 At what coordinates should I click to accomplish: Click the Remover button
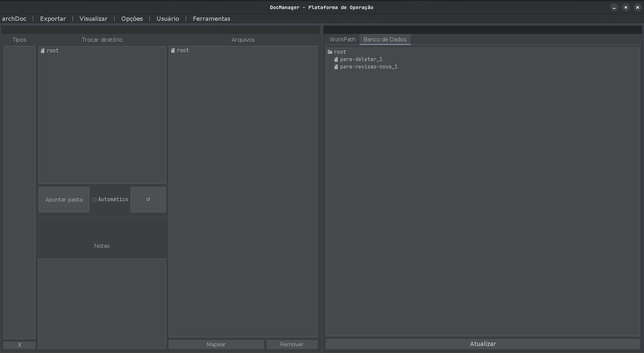coord(292,344)
